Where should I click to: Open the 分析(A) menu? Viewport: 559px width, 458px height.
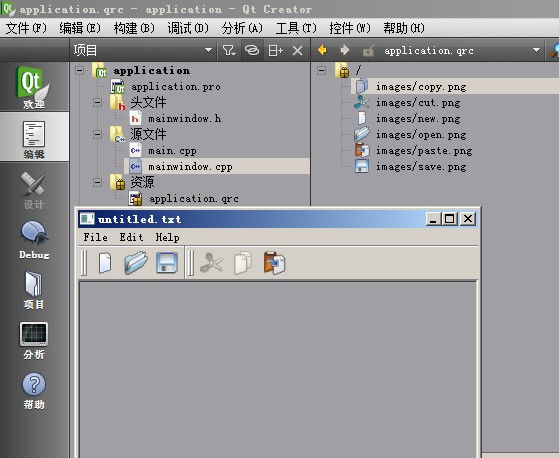coord(242,28)
